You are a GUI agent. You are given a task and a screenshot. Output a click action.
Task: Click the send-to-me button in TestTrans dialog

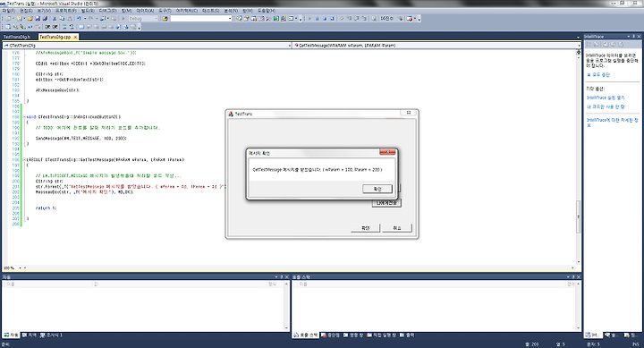pos(386,203)
